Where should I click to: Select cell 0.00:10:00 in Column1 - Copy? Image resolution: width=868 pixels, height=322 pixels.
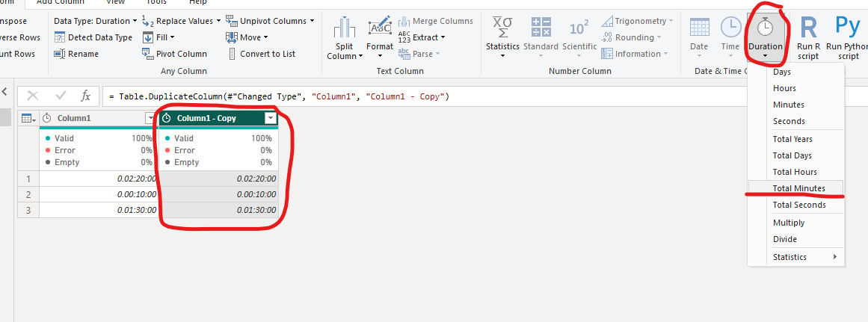click(x=218, y=195)
